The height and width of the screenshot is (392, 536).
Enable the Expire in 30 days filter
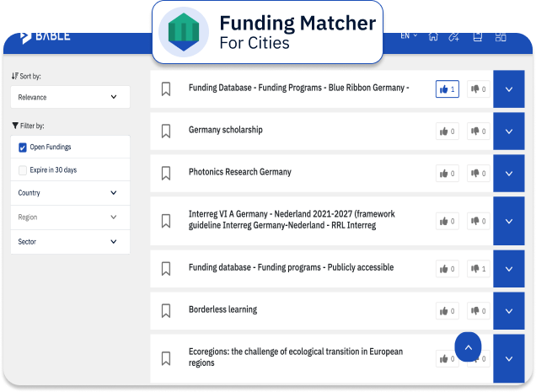(x=23, y=170)
